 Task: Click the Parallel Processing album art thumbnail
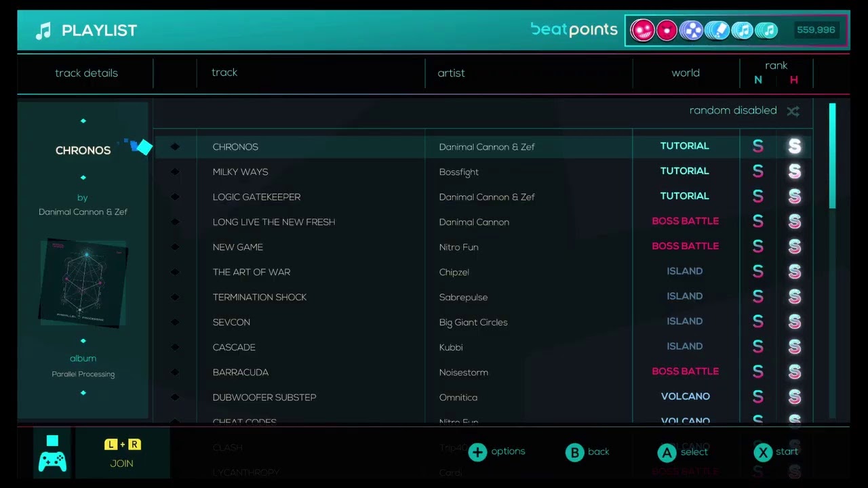coord(83,283)
